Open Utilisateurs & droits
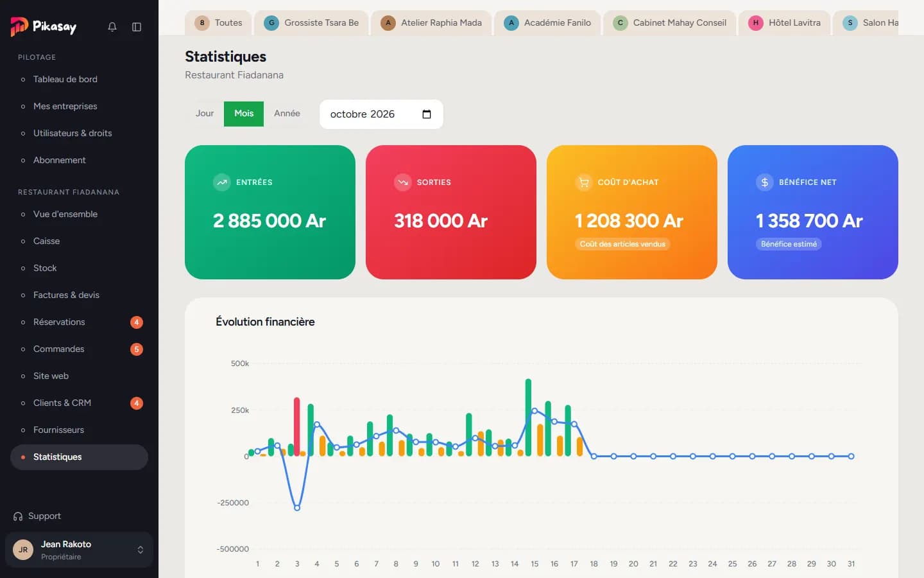The image size is (924, 578). 79,134
